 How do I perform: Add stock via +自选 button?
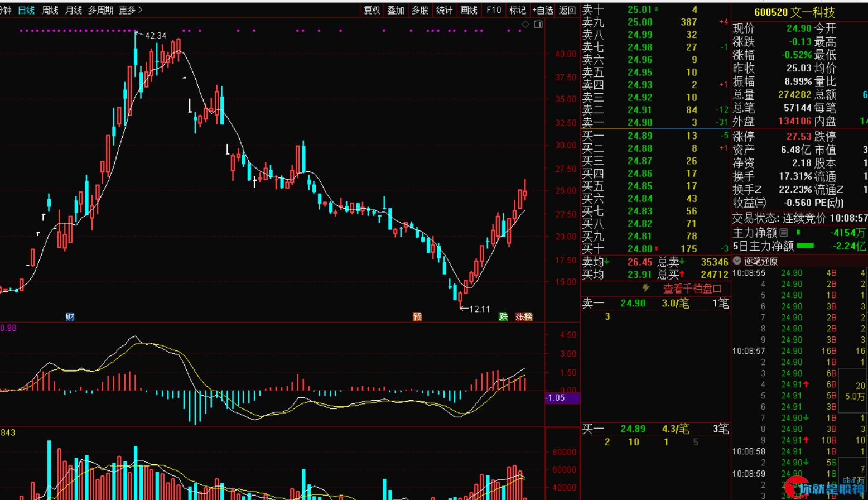pos(543,10)
